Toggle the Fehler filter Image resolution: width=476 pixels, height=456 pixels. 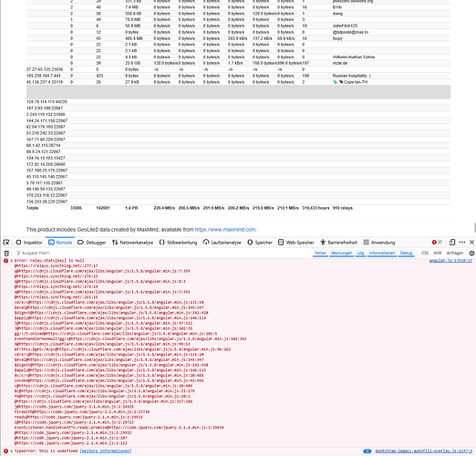(320, 253)
